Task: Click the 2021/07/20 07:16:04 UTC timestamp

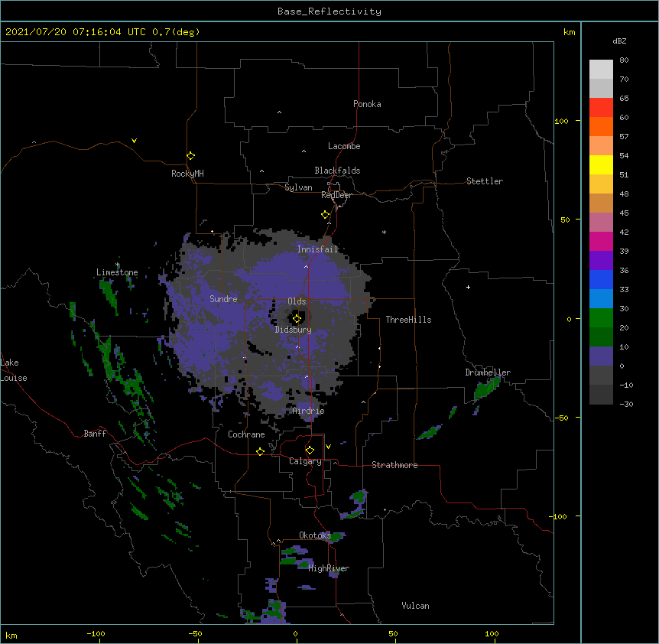Action: click(x=76, y=32)
